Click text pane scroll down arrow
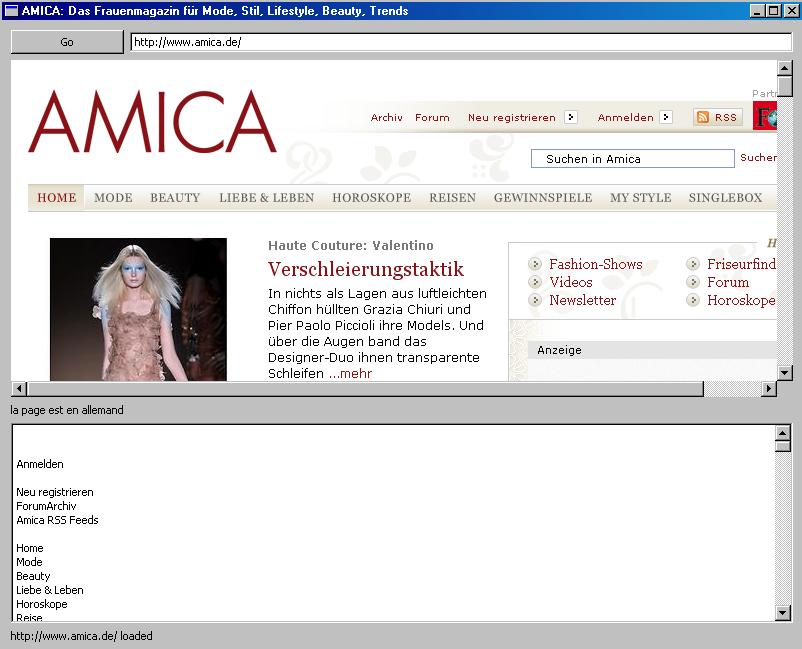 783,612
